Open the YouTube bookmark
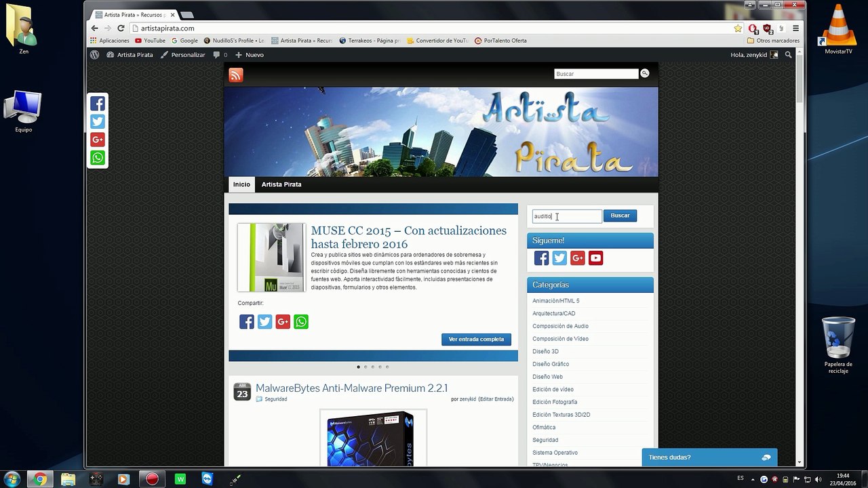 click(x=151, y=41)
